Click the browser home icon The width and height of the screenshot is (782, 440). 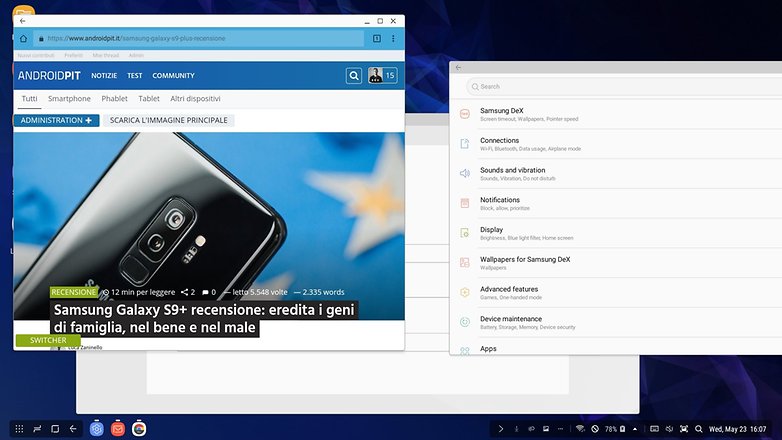(23, 38)
